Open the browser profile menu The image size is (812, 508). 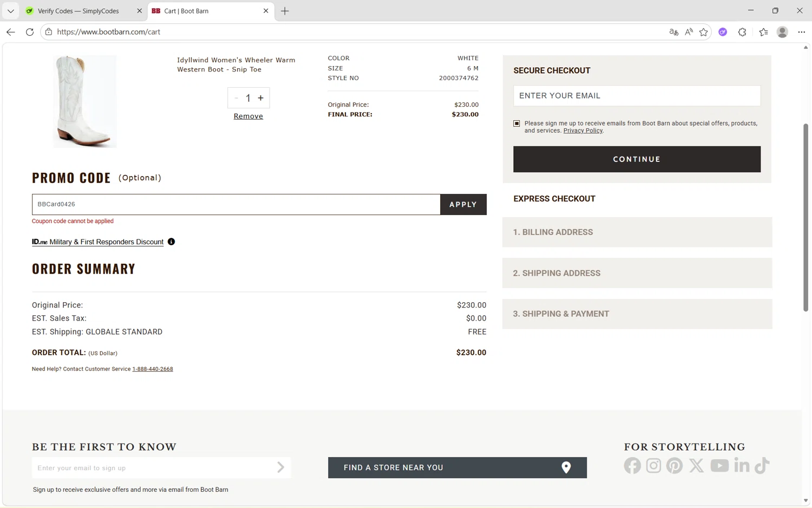tap(782, 32)
